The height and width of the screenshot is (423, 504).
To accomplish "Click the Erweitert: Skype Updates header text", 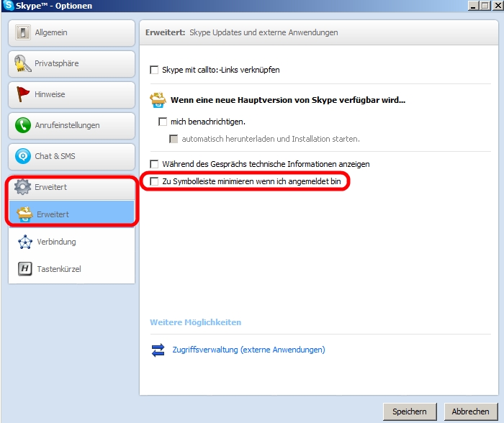I will pos(241,32).
